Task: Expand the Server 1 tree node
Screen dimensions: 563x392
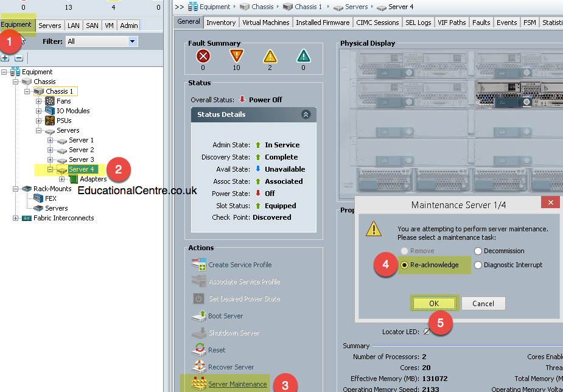Action: click(51, 139)
